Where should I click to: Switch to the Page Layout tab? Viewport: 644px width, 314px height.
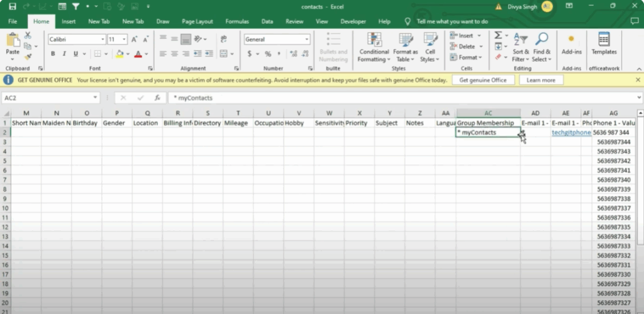coord(197,21)
